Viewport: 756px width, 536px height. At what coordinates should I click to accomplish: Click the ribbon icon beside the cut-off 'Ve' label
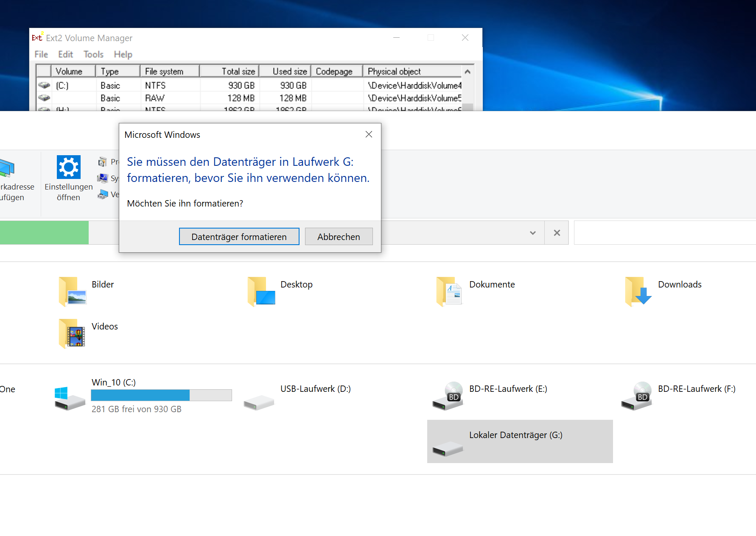click(x=102, y=195)
